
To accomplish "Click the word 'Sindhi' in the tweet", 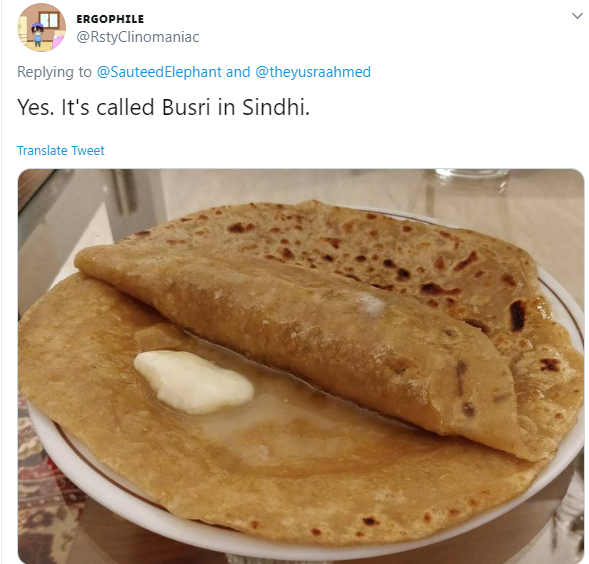I will coord(276,107).
